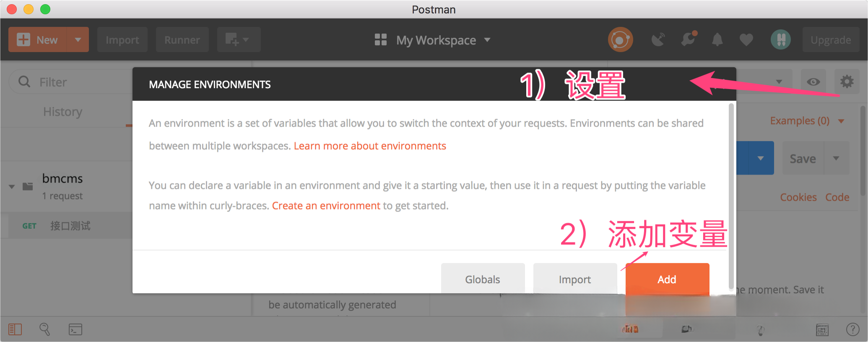
Task: Click the Globals button
Action: point(483,279)
